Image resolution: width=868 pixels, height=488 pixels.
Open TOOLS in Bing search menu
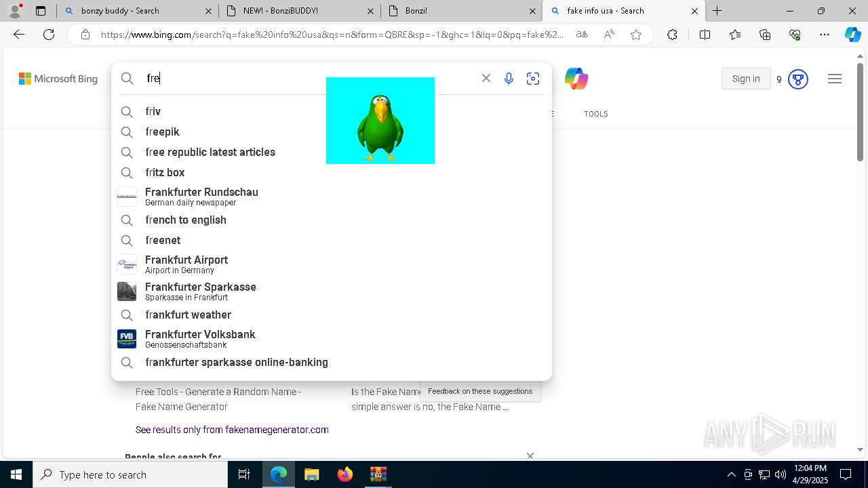pyautogui.click(x=596, y=114)
